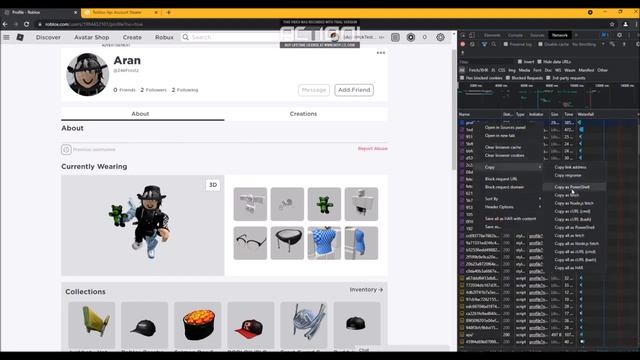The height and width of the screenshot is (360, 640).
Task: Click the Report Abuse link
Action: pos(373,149)
